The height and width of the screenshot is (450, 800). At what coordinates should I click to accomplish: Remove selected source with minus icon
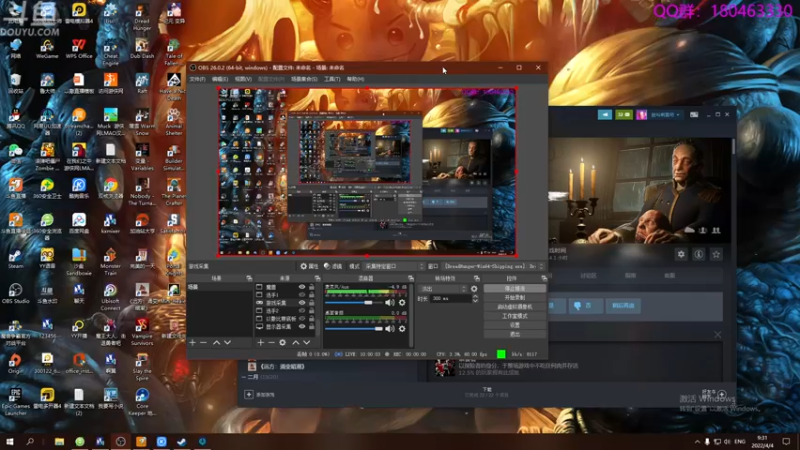pyautogui.click(x=271, y=343)
